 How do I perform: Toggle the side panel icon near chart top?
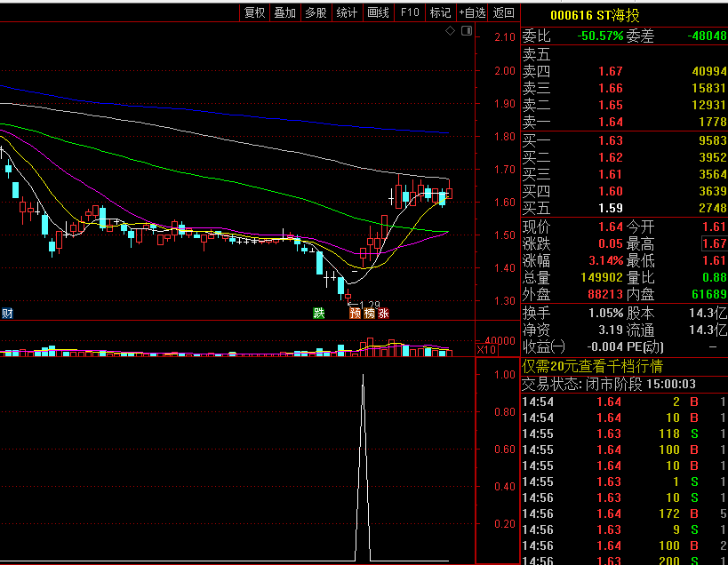(x=467, y=30)
